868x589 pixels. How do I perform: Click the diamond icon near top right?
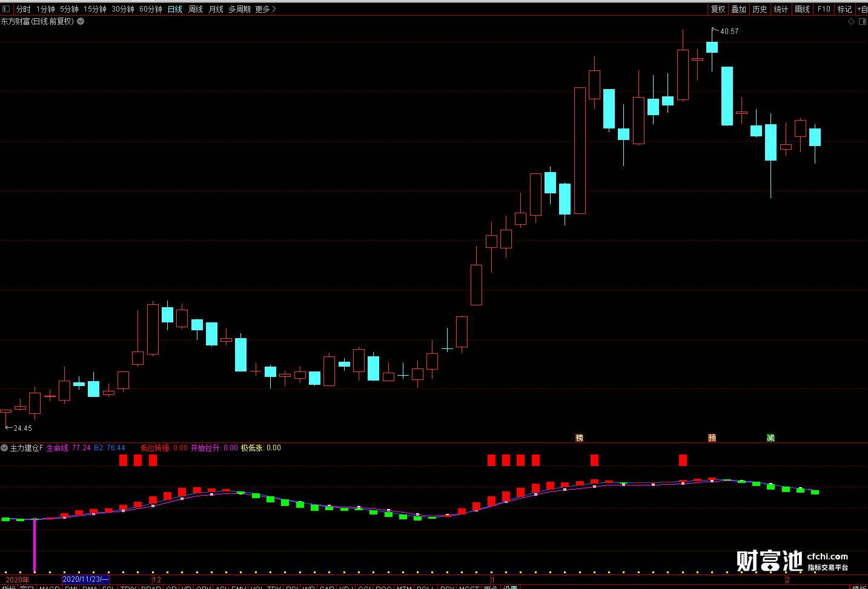point(851,21)
